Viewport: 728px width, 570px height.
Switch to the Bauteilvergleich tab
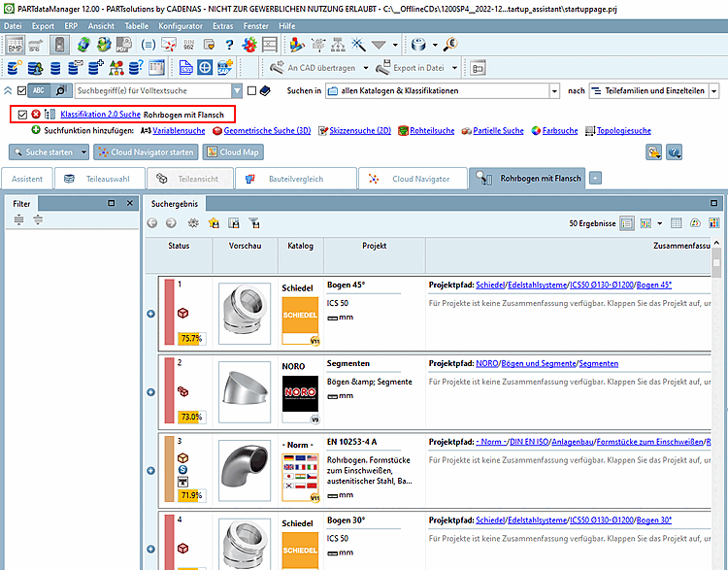296,179
